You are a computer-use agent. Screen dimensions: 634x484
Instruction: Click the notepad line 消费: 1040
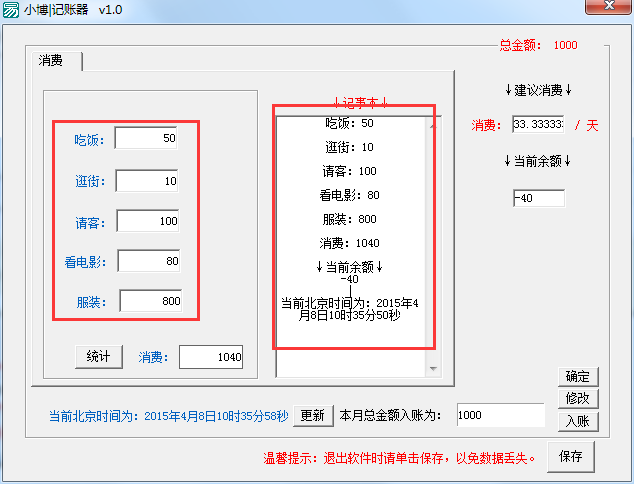coord(349,243)
